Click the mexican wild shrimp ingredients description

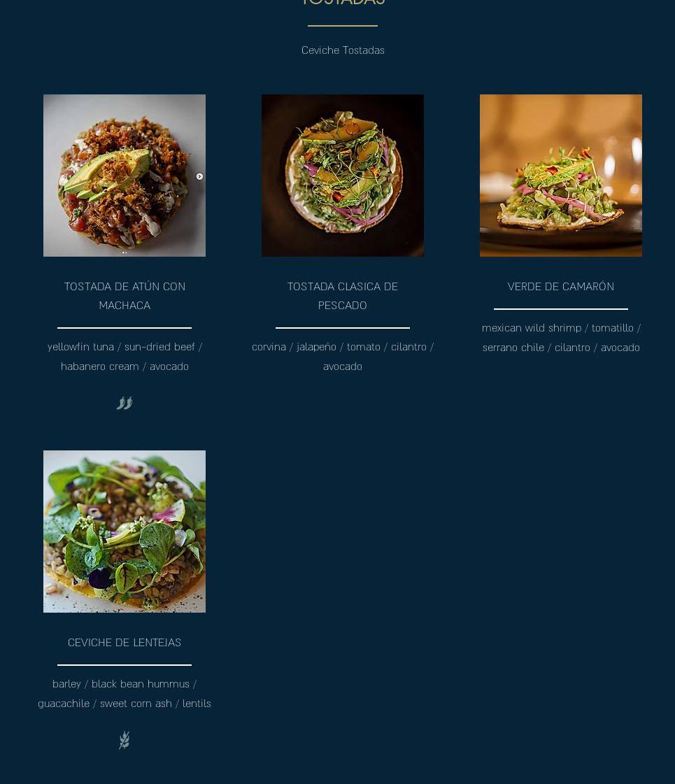[561, 338]
